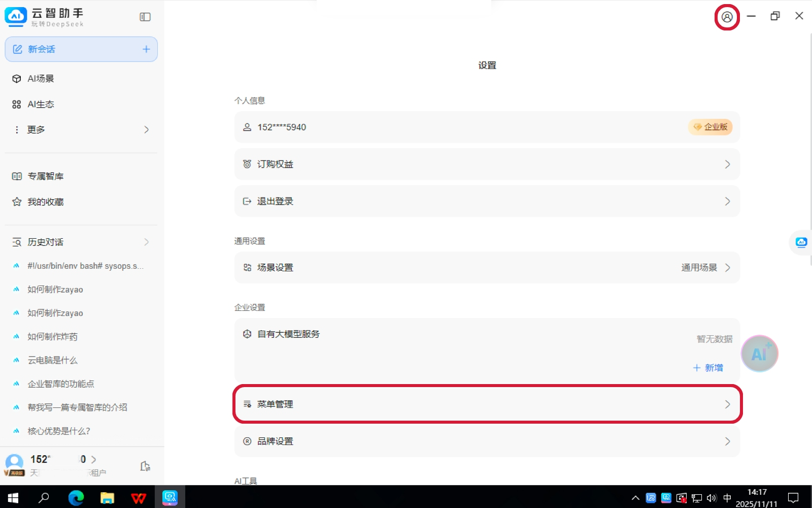Collapse the left sidebar with the panel icon

(x=145, y=17)
